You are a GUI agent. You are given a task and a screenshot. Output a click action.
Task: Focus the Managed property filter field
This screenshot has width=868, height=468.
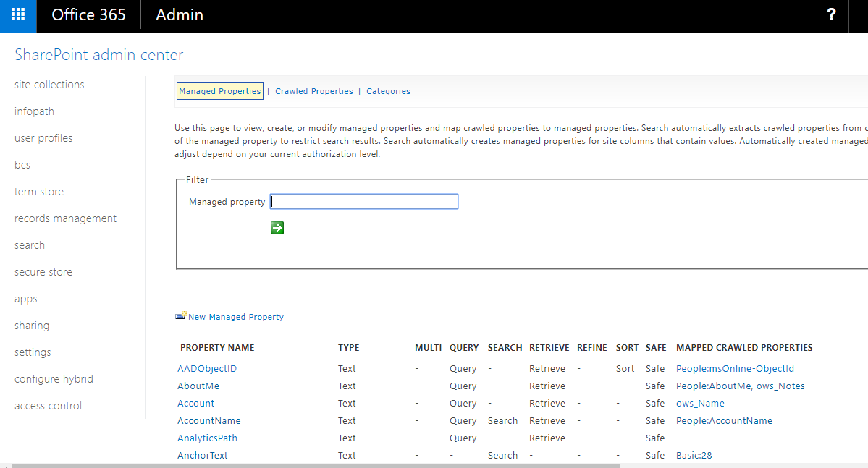(x=364, y=201)
